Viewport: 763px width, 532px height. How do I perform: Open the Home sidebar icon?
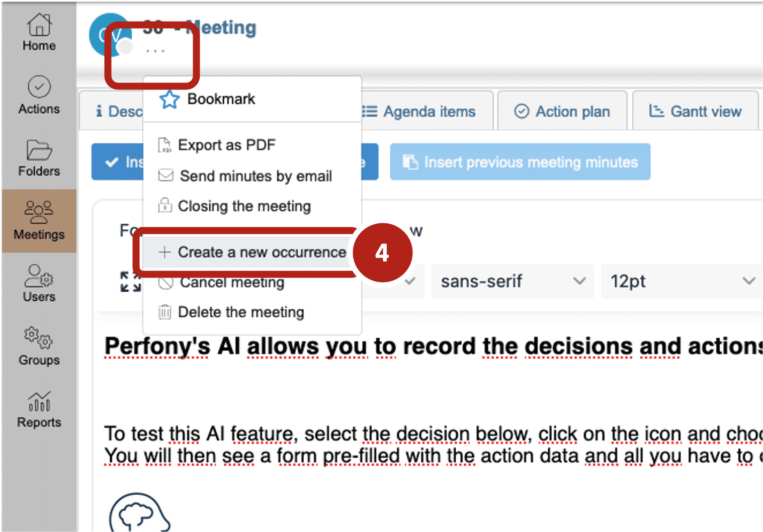(39, 32)
